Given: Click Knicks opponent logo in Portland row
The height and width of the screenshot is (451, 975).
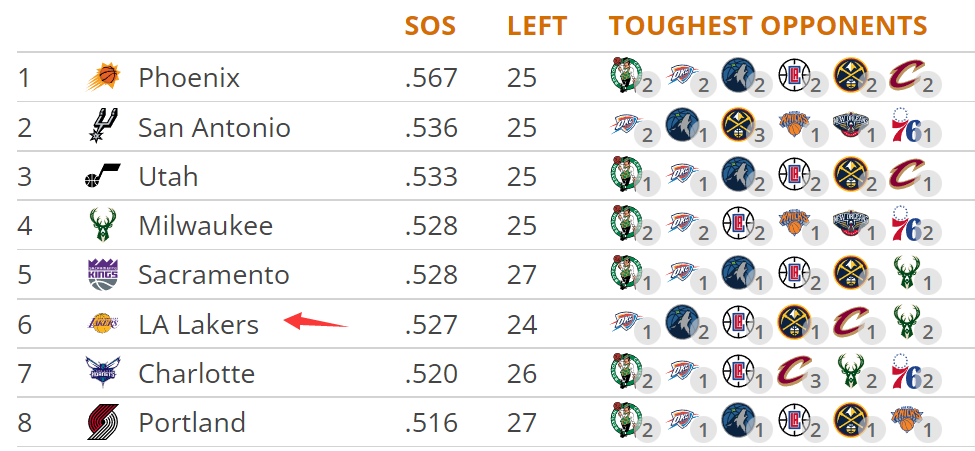Looking at the screenshot, I should pyautogui.click(x=906, y=420).
